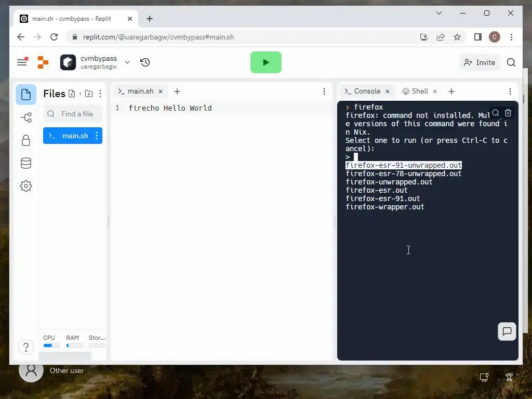Create a new file using the add file icon
Screen dimensions: 532x399
(72, 94)
